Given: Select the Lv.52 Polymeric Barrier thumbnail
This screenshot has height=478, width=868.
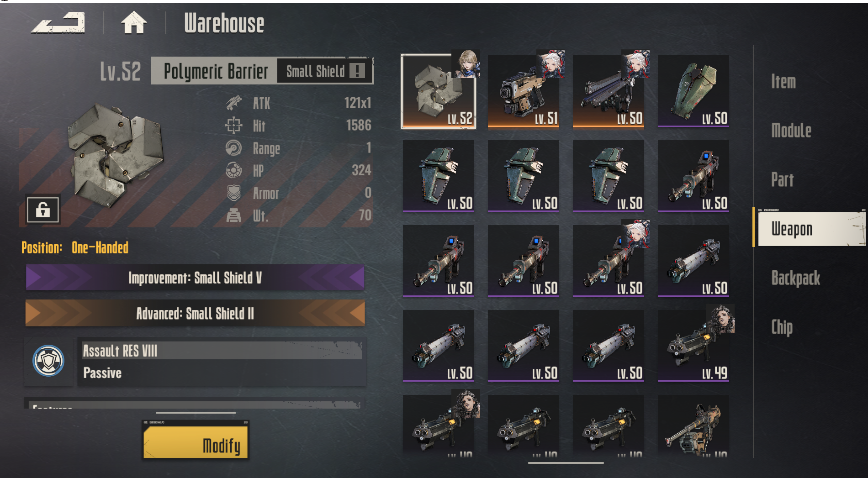Looking at the screenshot, I should [439, 91].
